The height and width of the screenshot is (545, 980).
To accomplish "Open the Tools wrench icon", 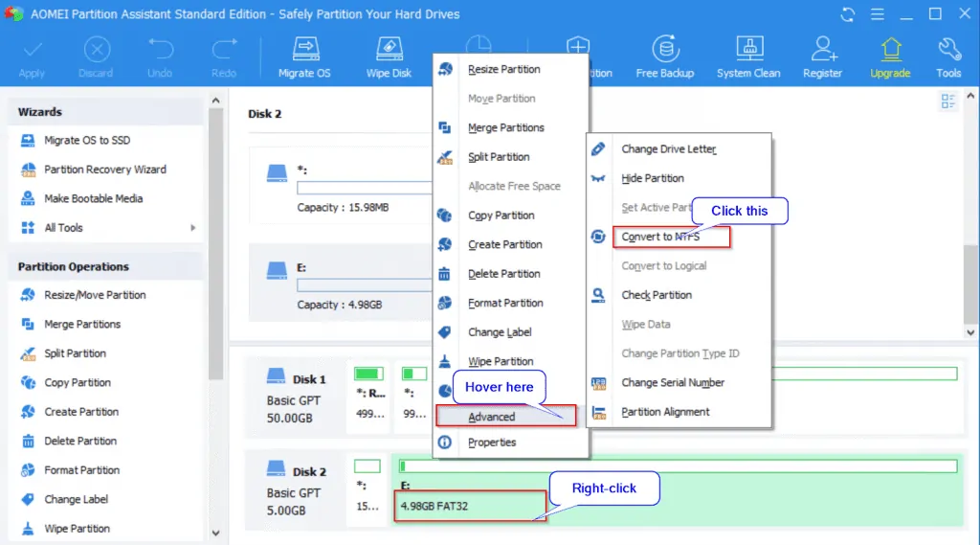I will [948, 50].
